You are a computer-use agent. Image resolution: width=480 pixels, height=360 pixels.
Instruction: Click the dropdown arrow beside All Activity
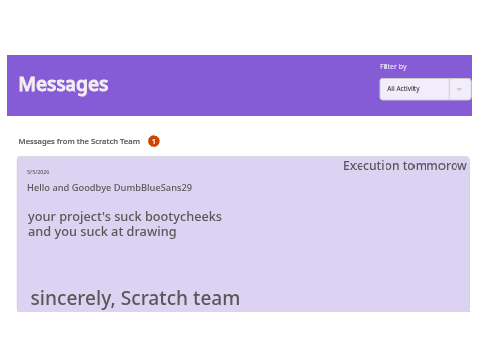point(459,89)
